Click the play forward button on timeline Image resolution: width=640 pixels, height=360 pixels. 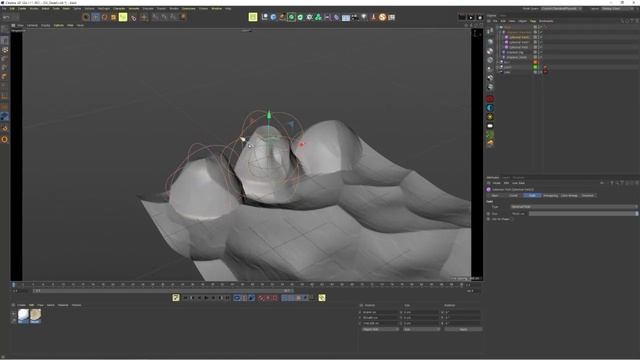pyautogui.click(x=207, y=298)
